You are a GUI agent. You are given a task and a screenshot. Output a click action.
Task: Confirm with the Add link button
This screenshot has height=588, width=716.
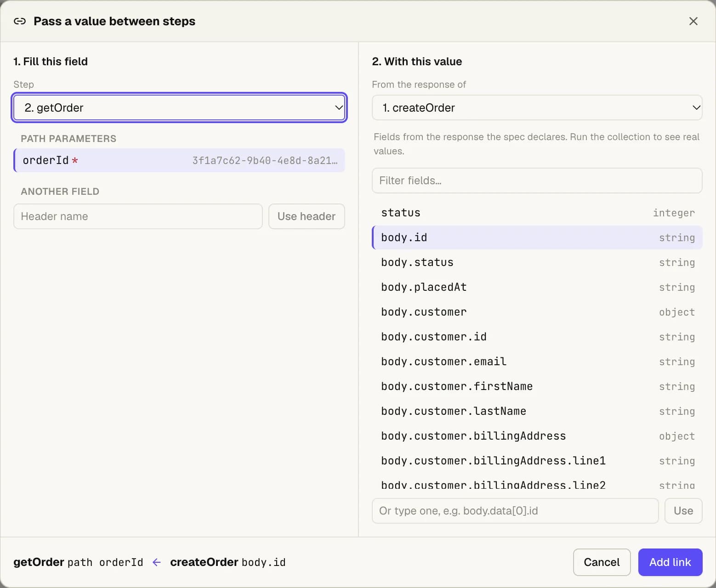point(670,562)
